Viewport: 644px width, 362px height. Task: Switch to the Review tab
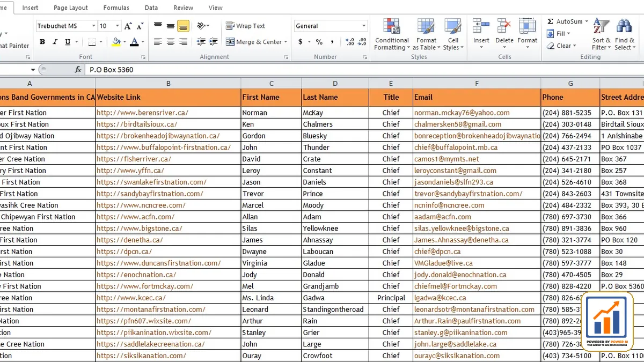(183, 8)
